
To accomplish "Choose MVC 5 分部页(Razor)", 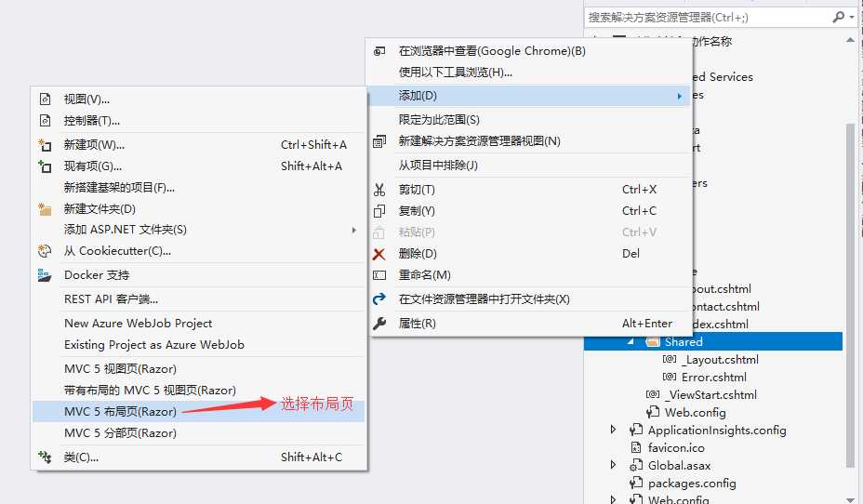I will tap(199, 433).
